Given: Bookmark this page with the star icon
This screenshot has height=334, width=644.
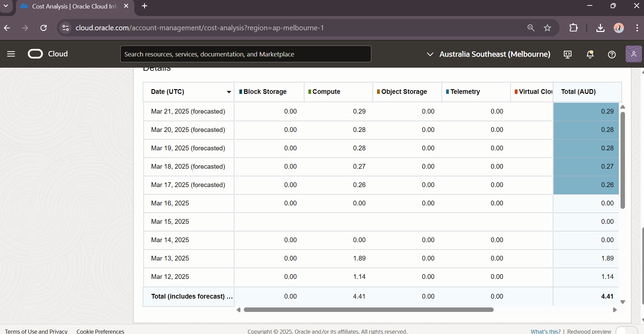Looking at the screenshot, I should [x=547, y=28].
